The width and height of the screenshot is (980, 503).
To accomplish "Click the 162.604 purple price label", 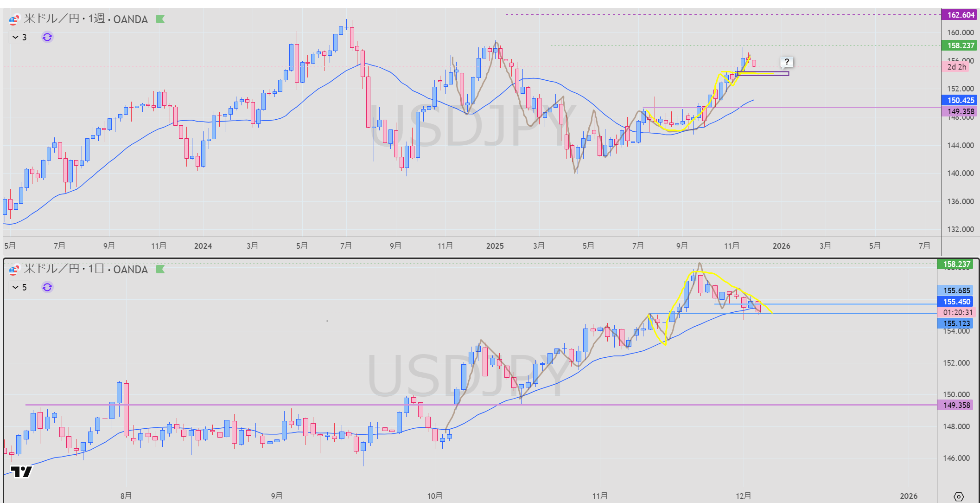I will 960,15.
